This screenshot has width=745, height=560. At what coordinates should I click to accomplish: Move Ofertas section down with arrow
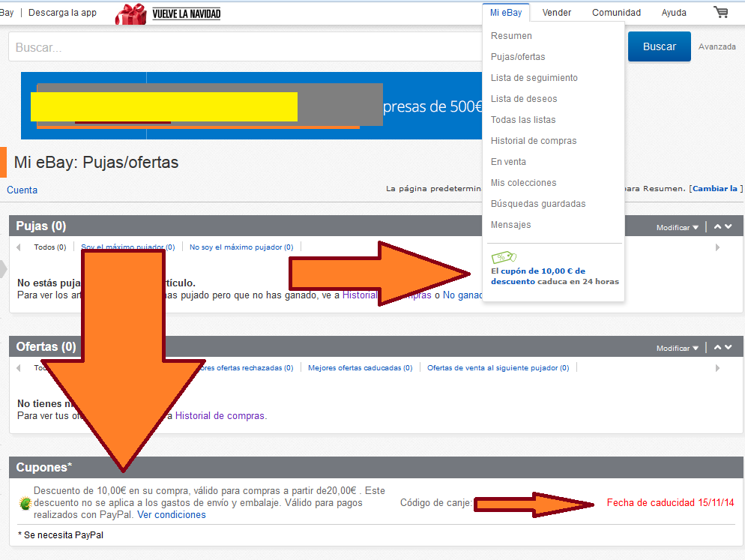click(x=729, y=348)
